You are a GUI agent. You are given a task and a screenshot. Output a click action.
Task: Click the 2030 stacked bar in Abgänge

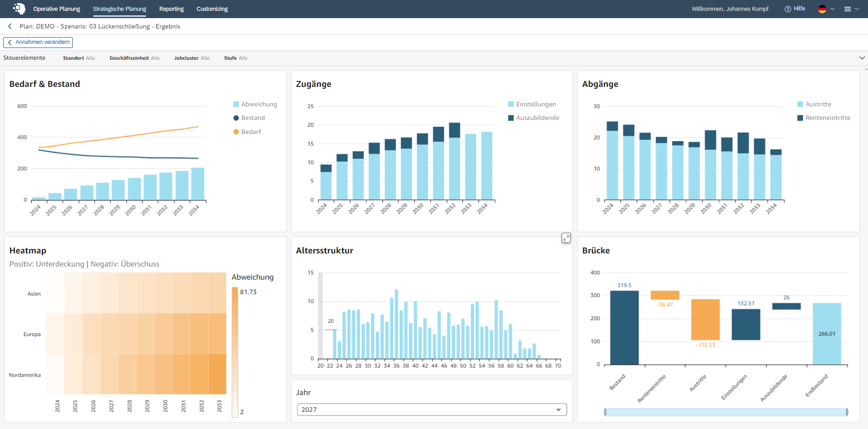pos(711,165)
